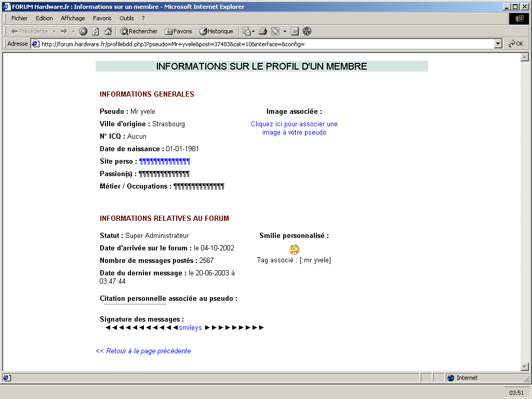Click the Windows logo throbber icon
Screen dimensions: 532x399
click(x=519, y=19)
